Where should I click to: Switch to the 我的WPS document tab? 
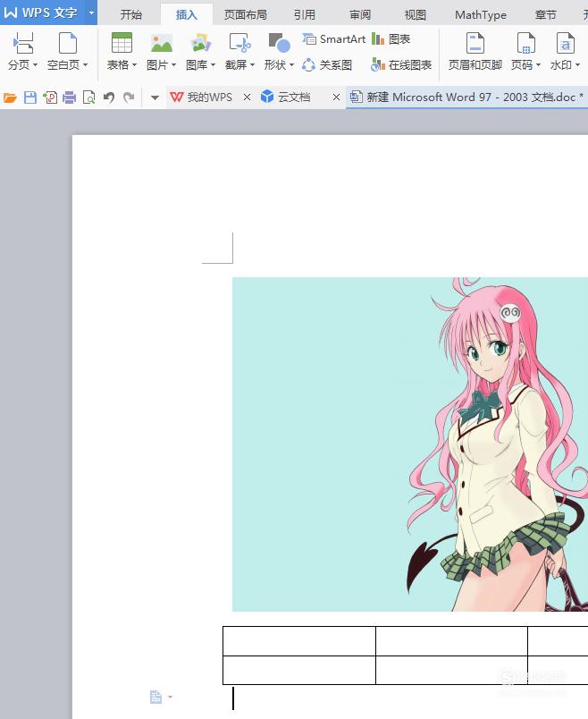click(x=202, y=97)
